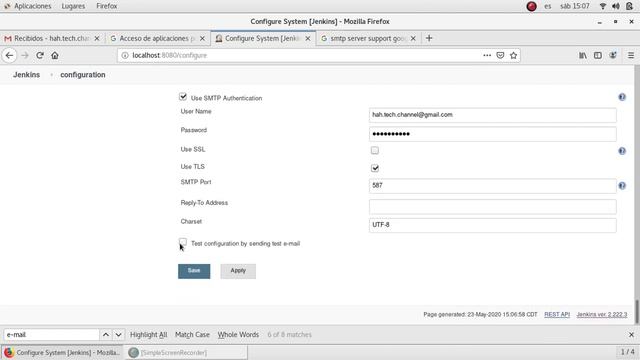The width and height of the screenshot is (640, 360).
Task: Open a new browser tab
Action: click(x=429, y=38)
